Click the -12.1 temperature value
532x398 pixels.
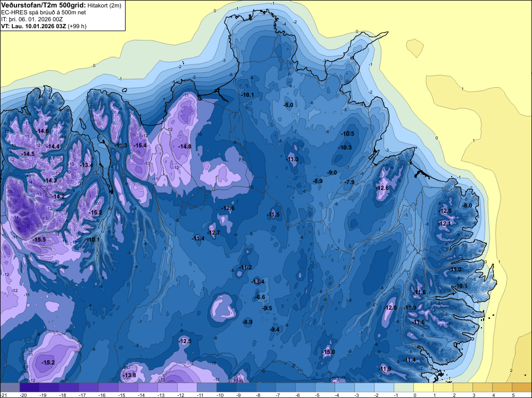click(x=445, y=224)
